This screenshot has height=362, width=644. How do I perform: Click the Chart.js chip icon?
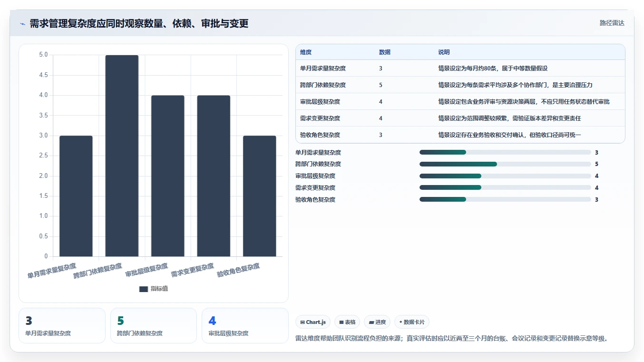tap(302, 322)
